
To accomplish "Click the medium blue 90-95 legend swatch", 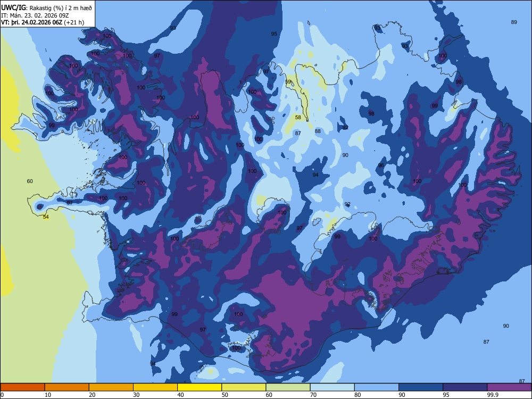I will (x=421, y=387).
